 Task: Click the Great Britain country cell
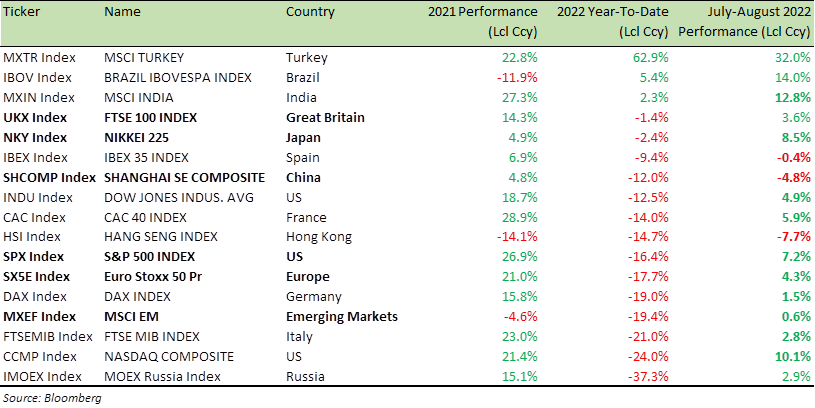click(325, 118)
